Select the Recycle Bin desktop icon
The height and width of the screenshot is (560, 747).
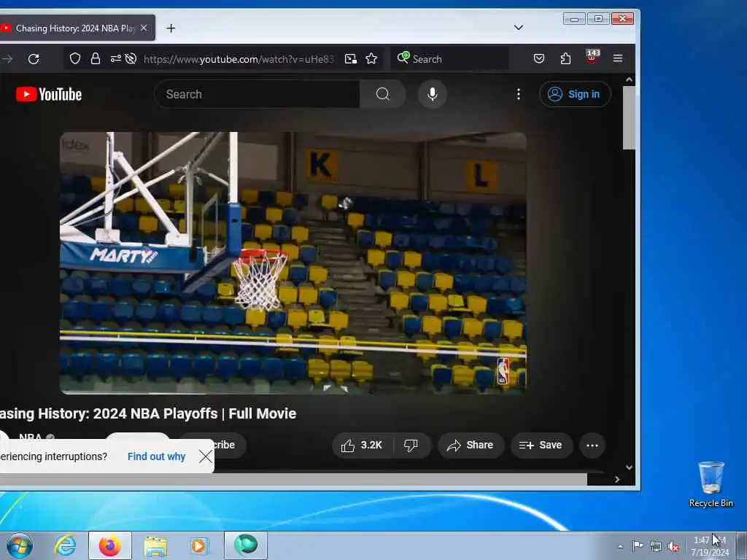(711, 484)
